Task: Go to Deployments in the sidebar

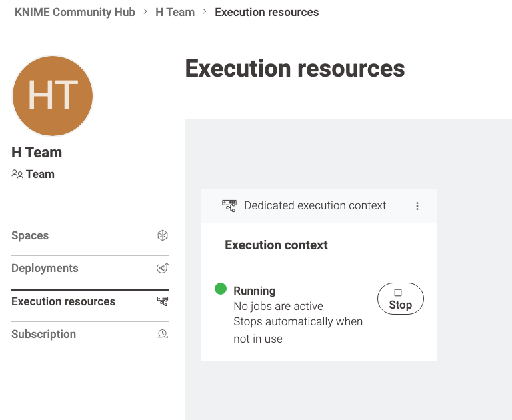Action: [90, 268]
